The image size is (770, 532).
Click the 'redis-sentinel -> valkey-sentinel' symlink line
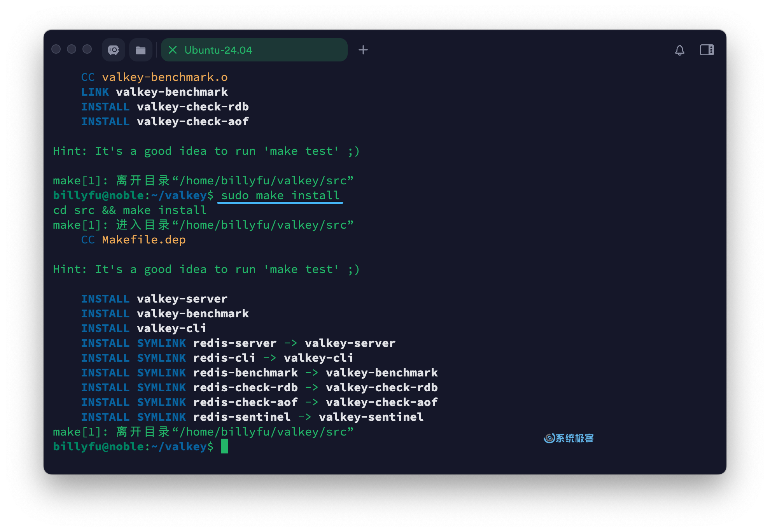click(x=252, y=417)
